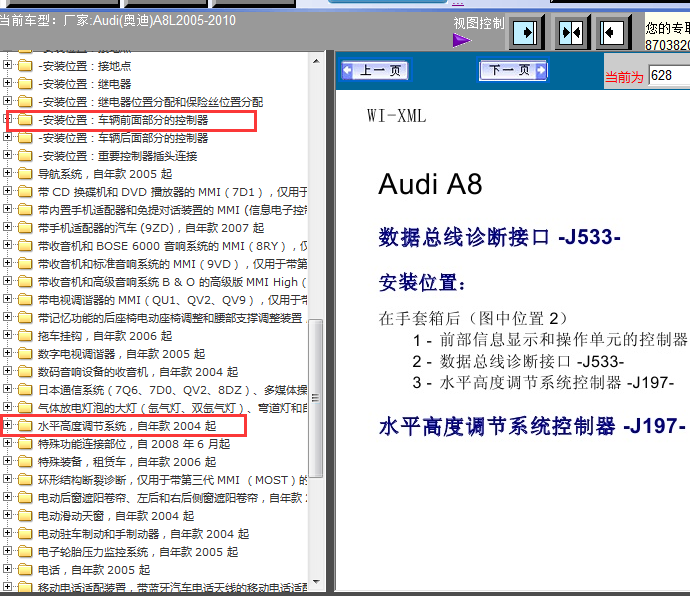The height and width of the screenshot is (596, 690).
Task: Select tree item 电动滑动天窗，自年款 2004 起
Action: point(116,516)
